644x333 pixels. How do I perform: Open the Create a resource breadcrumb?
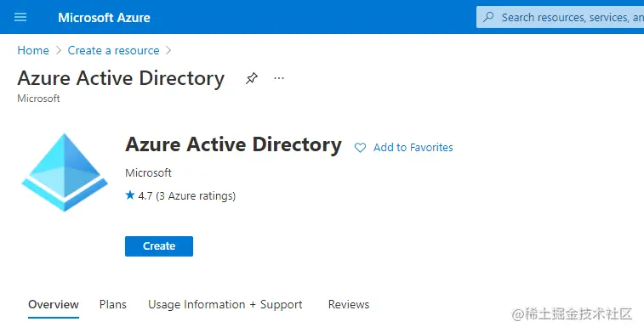click(113, 50)
